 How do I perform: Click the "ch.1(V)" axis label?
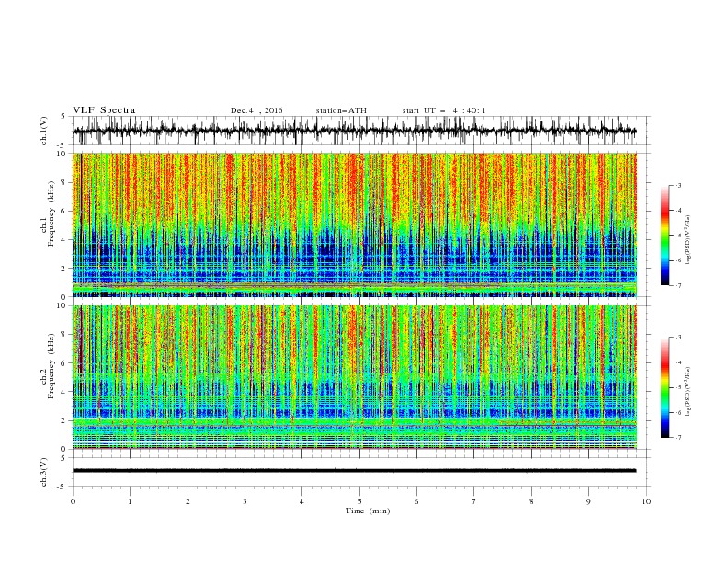point(44,131)
